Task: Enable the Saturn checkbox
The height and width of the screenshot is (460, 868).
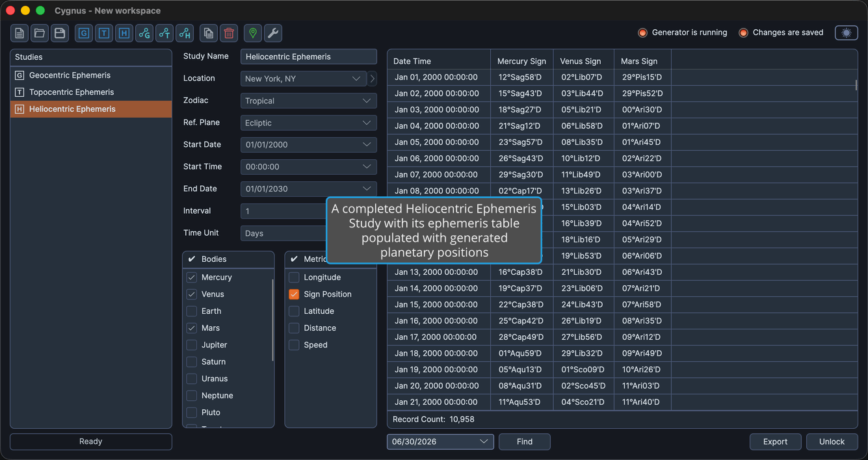Action: [192, 362]
